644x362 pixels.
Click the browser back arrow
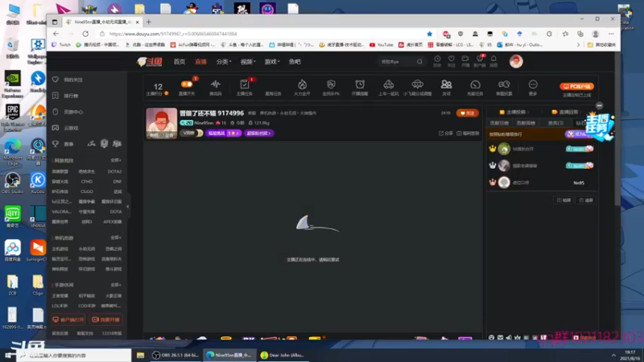pyautogui.click(x=56, y=34)
